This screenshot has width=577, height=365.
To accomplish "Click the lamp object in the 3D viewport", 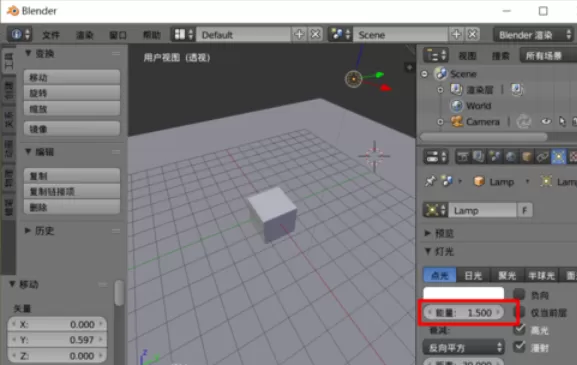I will (354, 79).
